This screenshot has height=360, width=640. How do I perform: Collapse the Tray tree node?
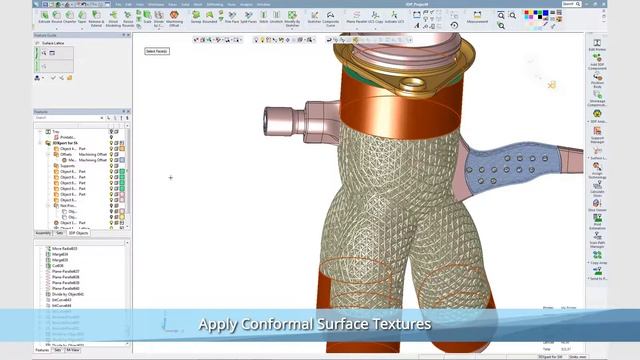pyautogui.click(x=40, y=131)
